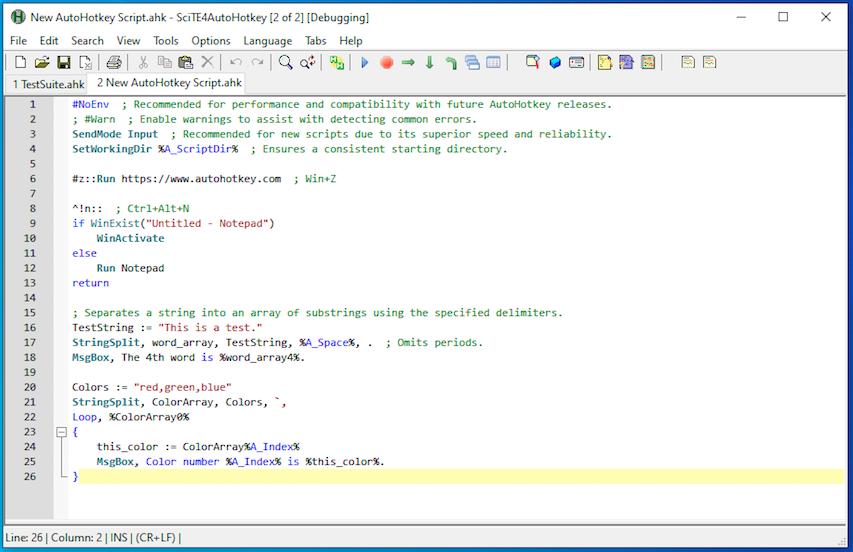Click the word "return" on line 13
Viewport: 853px width, 552px height.
pos(90,283)
